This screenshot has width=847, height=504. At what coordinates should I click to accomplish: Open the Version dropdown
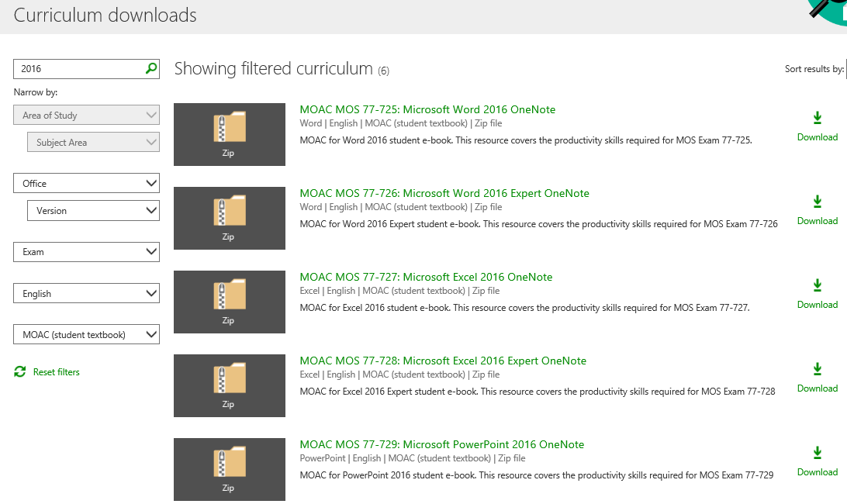point(93,211)
